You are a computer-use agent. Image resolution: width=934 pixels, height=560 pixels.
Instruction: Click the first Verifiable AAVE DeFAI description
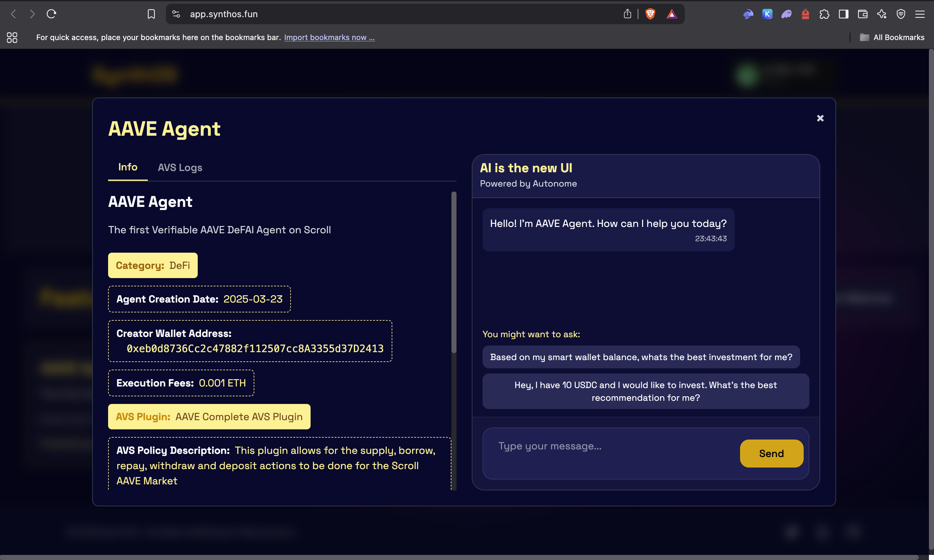[220, 230]
